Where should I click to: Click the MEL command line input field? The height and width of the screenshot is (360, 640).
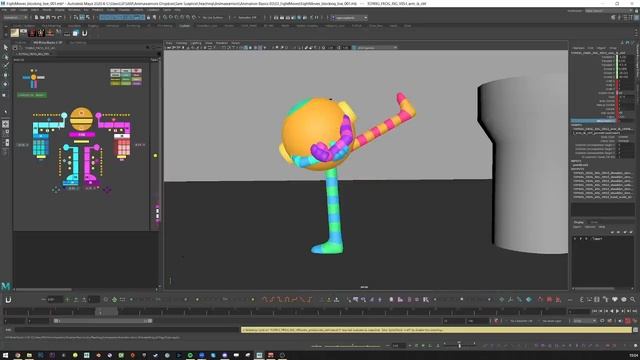pyautogui.click(x=127, y=330)
